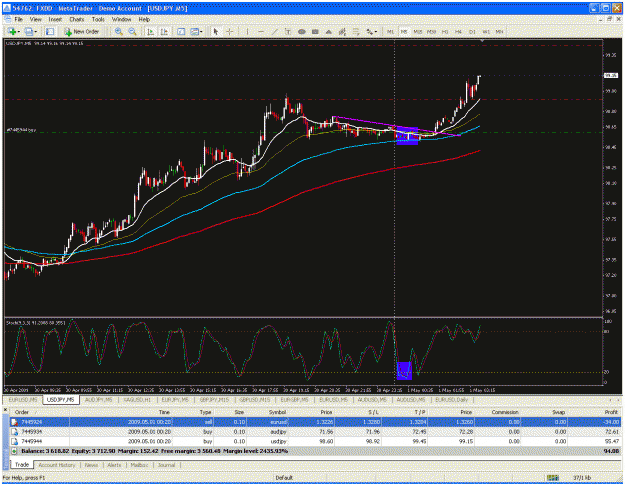
Task: Open the News terminal tab
Action: (91, 465)
